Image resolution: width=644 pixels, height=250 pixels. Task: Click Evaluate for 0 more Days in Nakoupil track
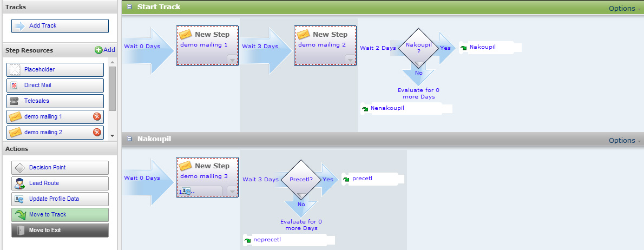pyautogui.click(x=301, y=225)
